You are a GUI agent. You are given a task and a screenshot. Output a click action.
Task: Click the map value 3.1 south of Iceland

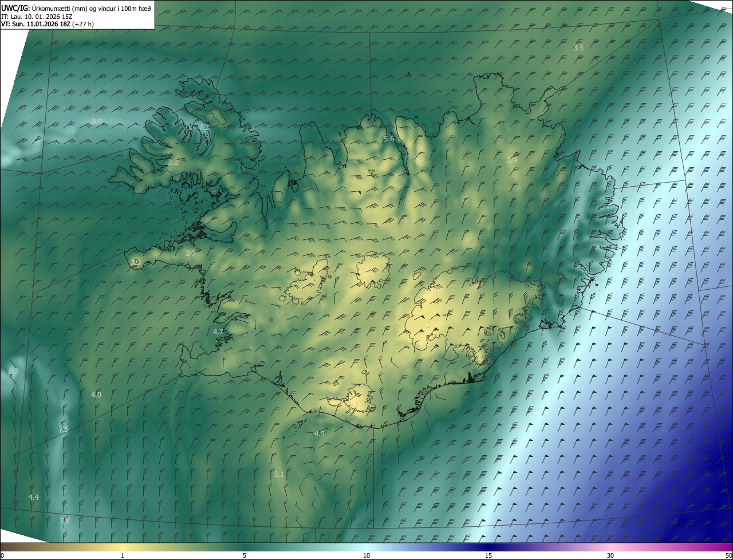279,475
